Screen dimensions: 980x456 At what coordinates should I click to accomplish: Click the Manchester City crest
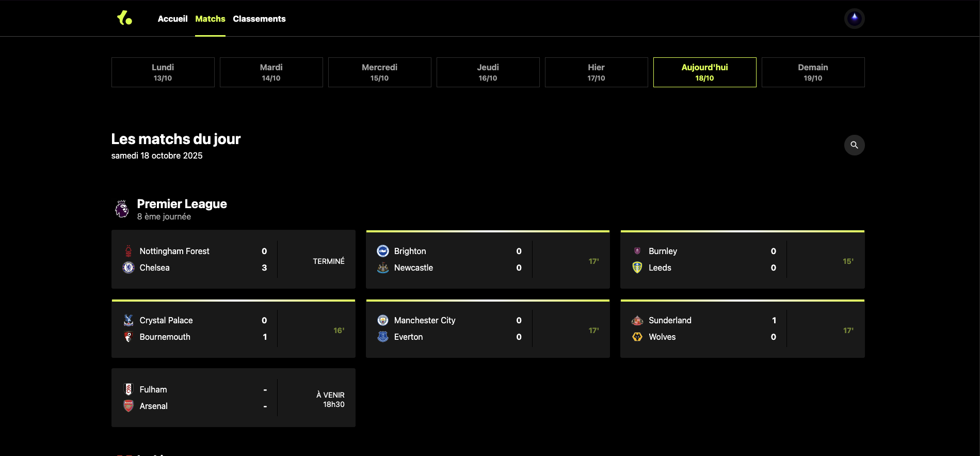[383, 320]
